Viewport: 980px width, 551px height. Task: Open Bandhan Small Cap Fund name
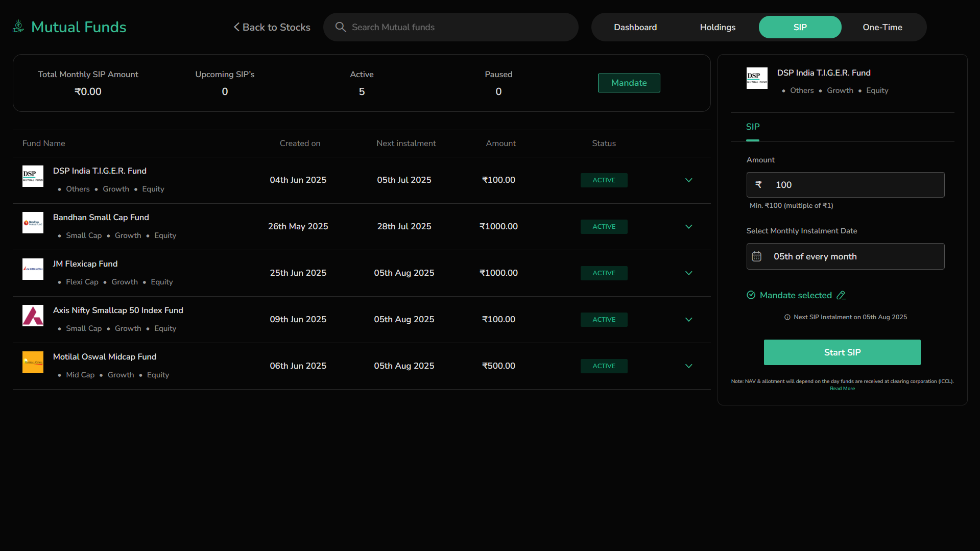(x=101, y=217)
